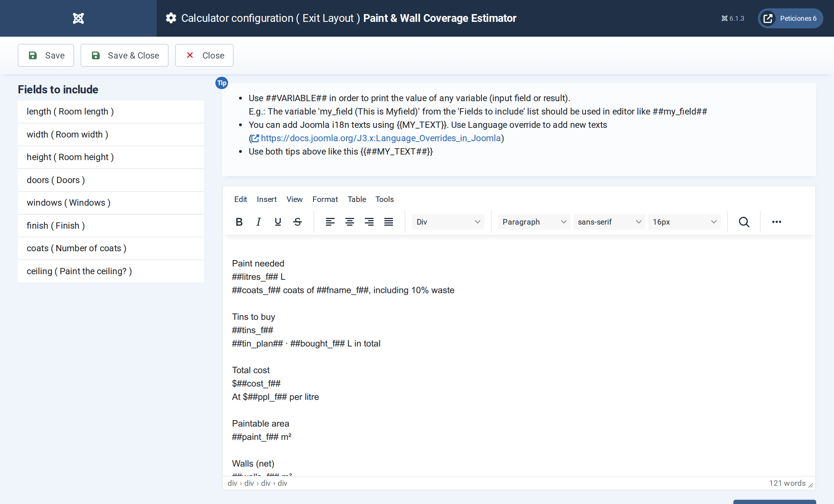Center align text
This screenshot has width=834, height=504.
(350, 222)
